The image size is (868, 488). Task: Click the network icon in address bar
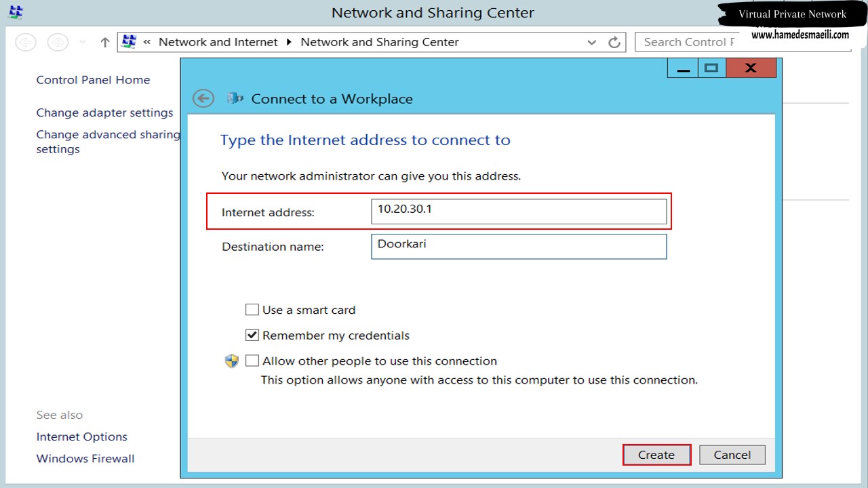(129, 42)
